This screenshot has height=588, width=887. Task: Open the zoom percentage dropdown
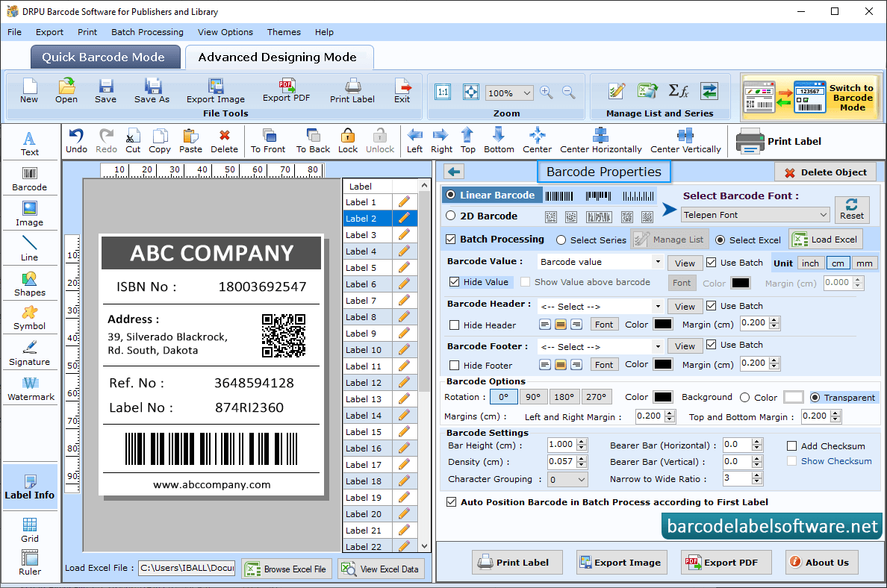[x=509, y=93]
